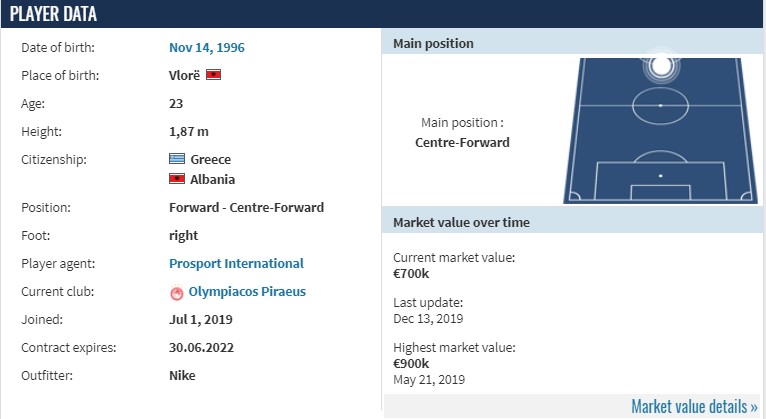Click the Centre-Forward main position text
The image size is (766, 419).
[462, 142]
